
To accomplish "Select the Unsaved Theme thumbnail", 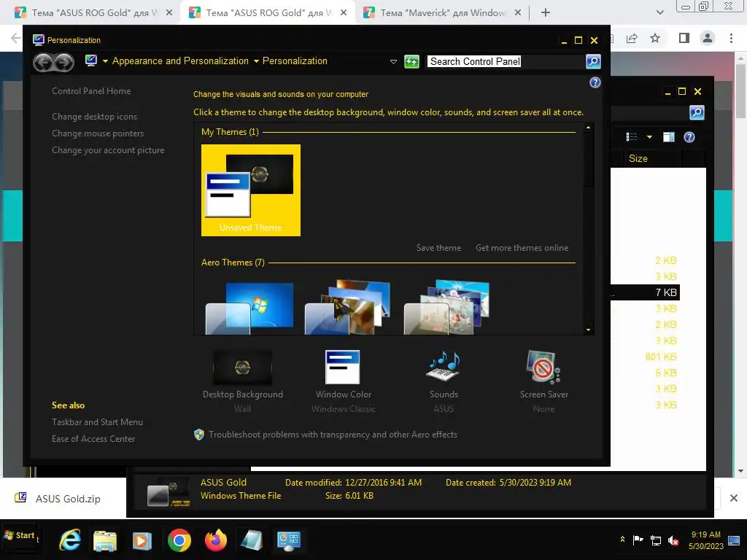I will click(x=251, y=190).
